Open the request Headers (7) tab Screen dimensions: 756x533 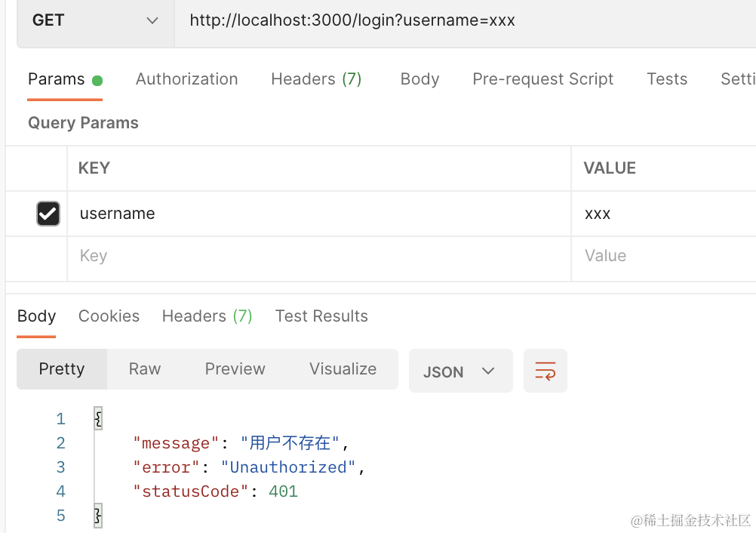316,79
